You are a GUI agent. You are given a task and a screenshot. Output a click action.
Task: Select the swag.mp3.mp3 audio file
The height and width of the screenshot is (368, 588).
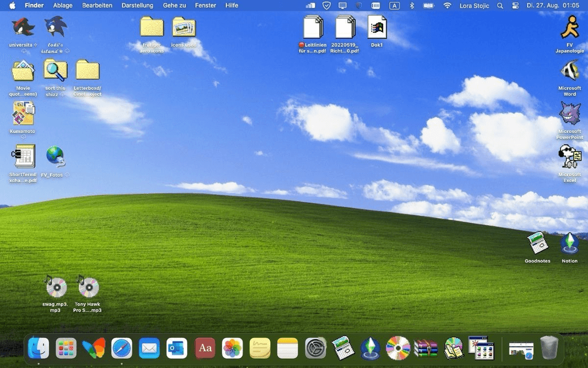click(x=56, y=287)
